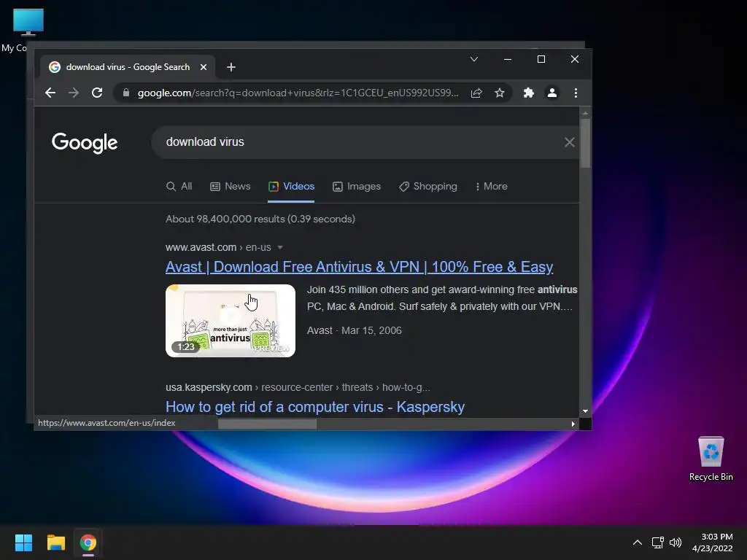747x560 pixels.
Task: Minimize the Chrome window
Action: click(508, 59)
